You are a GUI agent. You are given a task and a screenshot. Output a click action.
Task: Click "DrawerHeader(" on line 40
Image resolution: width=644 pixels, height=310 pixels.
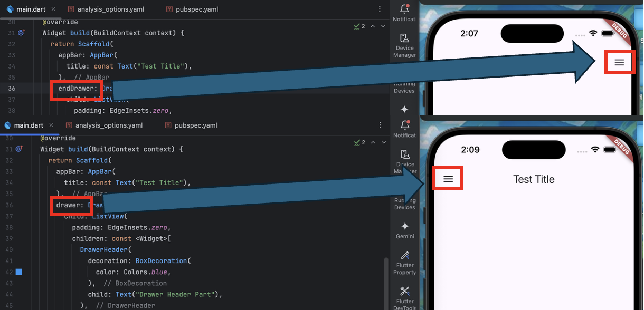click(x=106, y=249)
